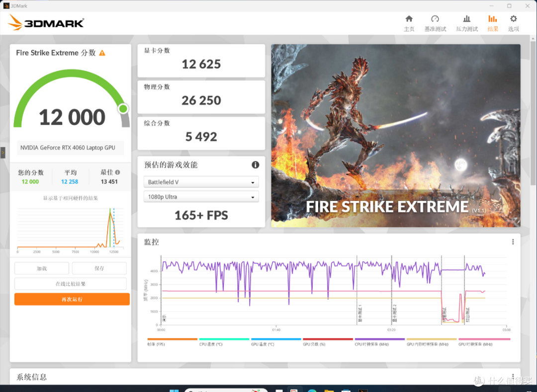537x392 pixels.
Task: Click the 加载 (load) button
Action: pyautogui.click(x=42, y=268)
